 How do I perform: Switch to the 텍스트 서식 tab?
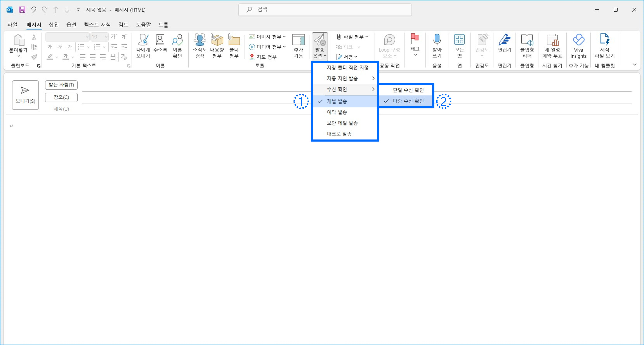point(97,24)
